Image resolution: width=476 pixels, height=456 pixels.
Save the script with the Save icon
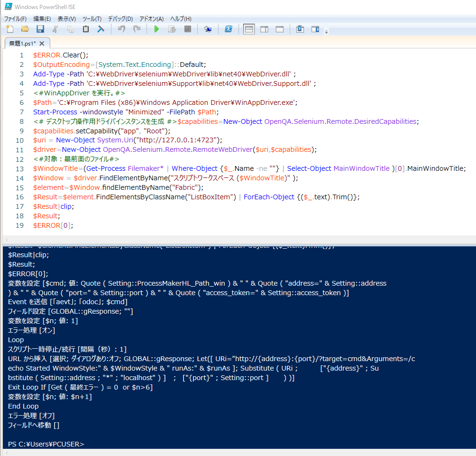(x=40, y=29)
